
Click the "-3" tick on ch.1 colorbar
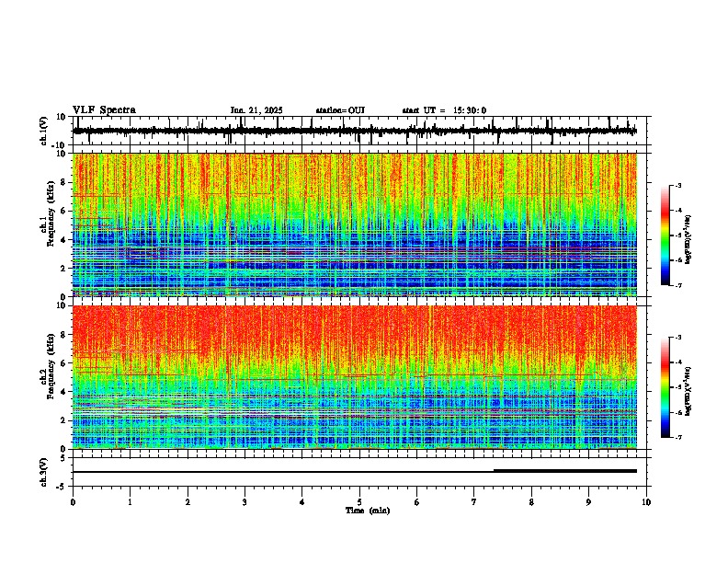click(x=677, y=186)
